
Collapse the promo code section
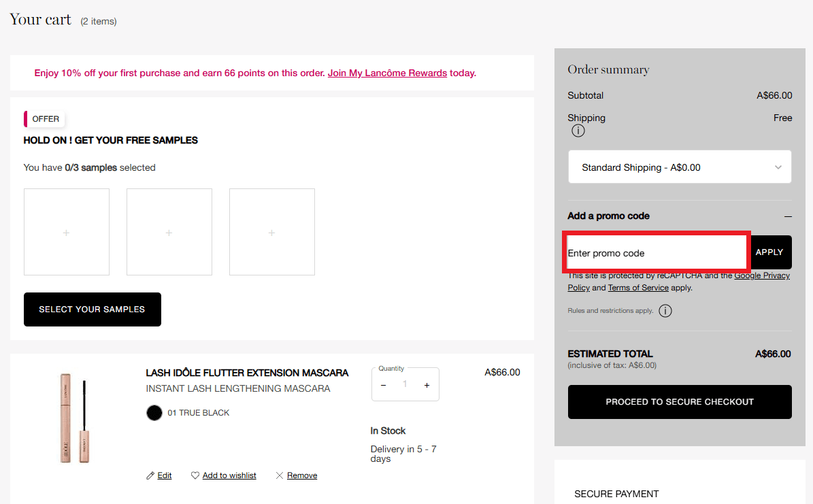coord(787,216)
